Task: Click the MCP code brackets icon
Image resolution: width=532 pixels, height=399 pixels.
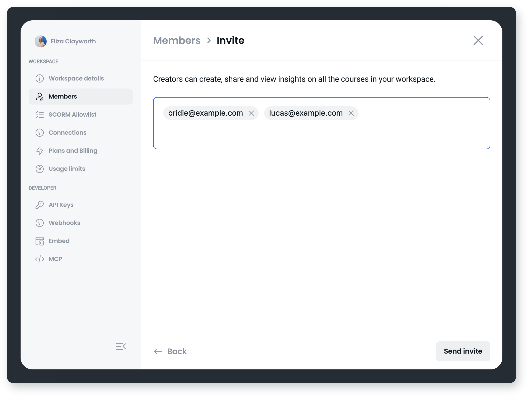Action: click(x=40, y=259)
